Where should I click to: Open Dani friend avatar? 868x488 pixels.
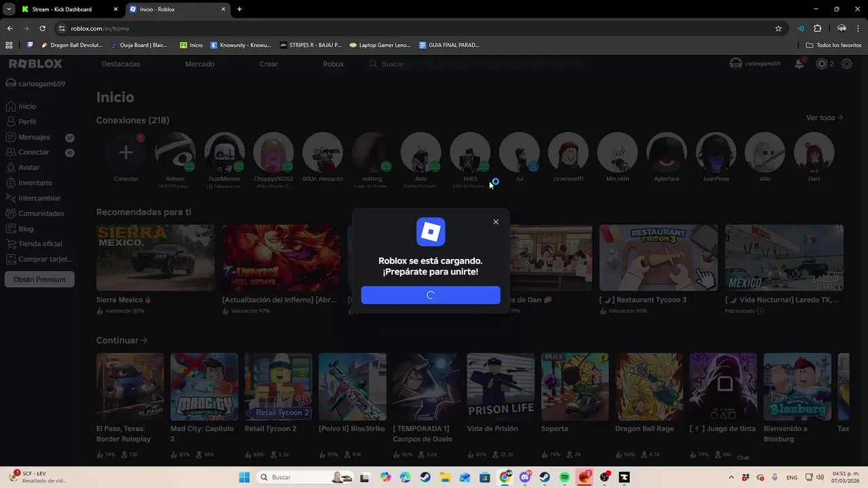(x=814, y=152)
